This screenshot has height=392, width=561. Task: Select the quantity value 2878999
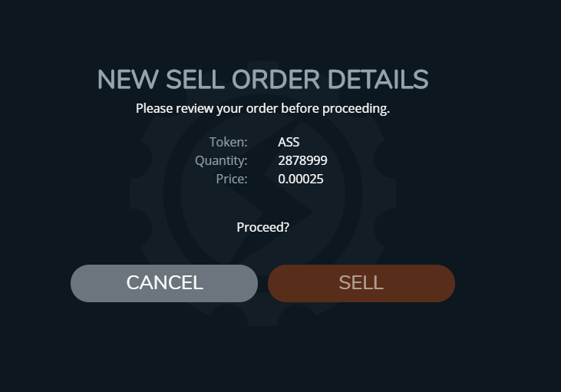[x=302, y=160]
